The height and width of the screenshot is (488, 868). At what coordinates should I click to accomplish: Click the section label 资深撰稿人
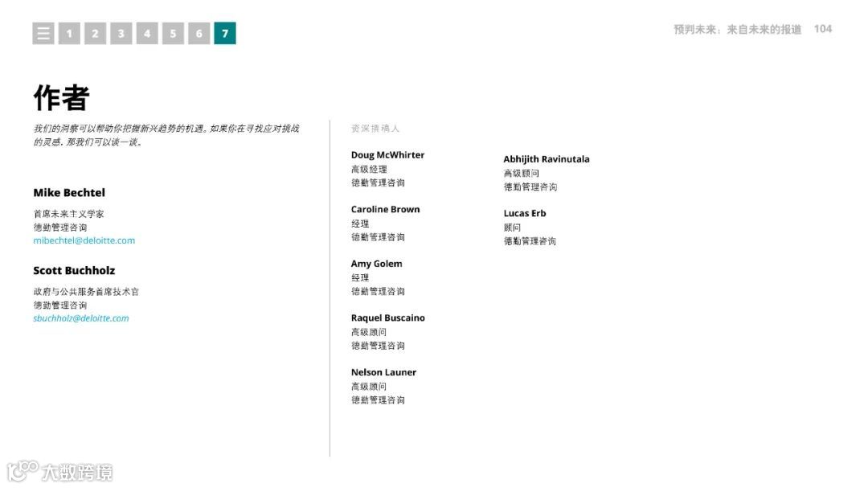[x=375, y=129]
